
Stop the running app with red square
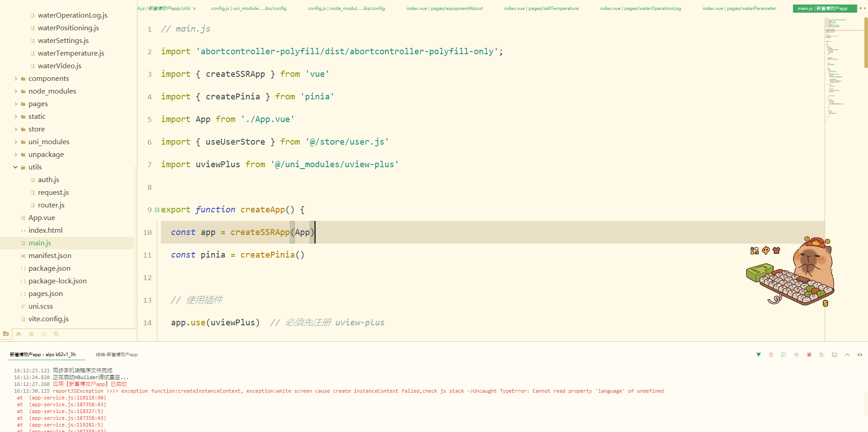tap(809, 355)
